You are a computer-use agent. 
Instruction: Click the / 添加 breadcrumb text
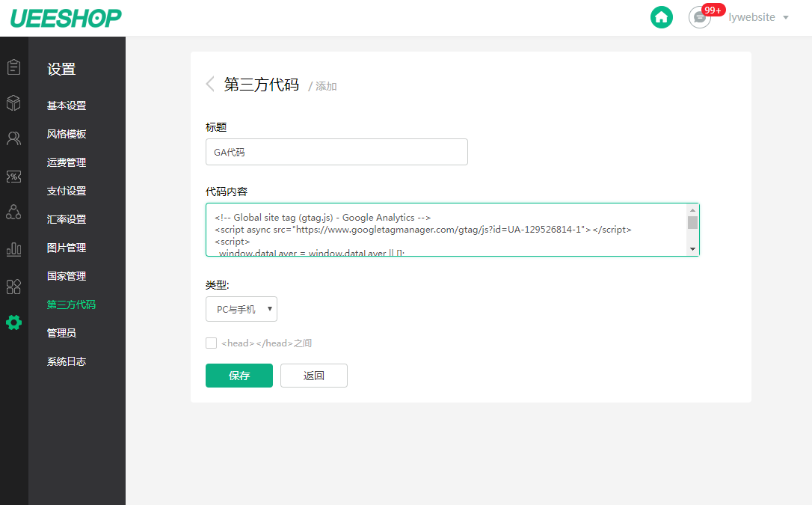(322, 87)
